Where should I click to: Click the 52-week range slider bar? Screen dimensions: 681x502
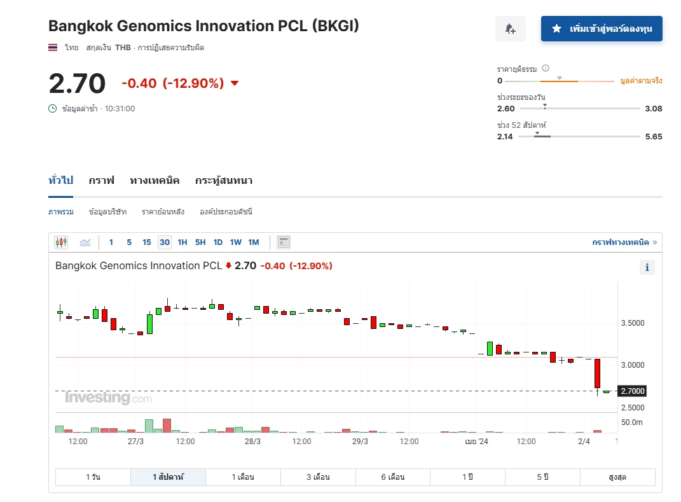[579, 136]
